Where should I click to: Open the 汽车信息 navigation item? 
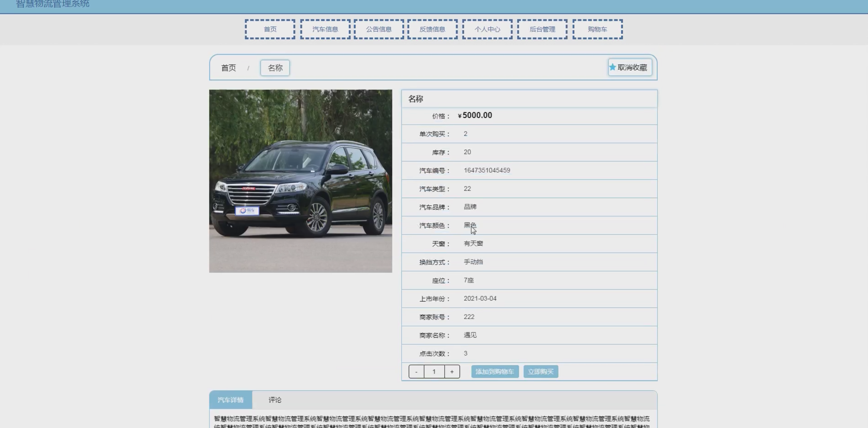click(325, 29)
